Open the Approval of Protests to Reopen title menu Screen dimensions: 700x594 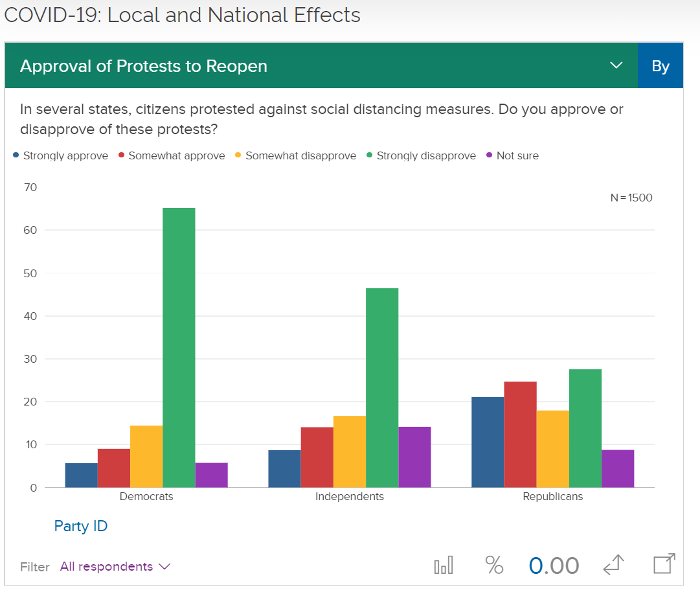144,66
